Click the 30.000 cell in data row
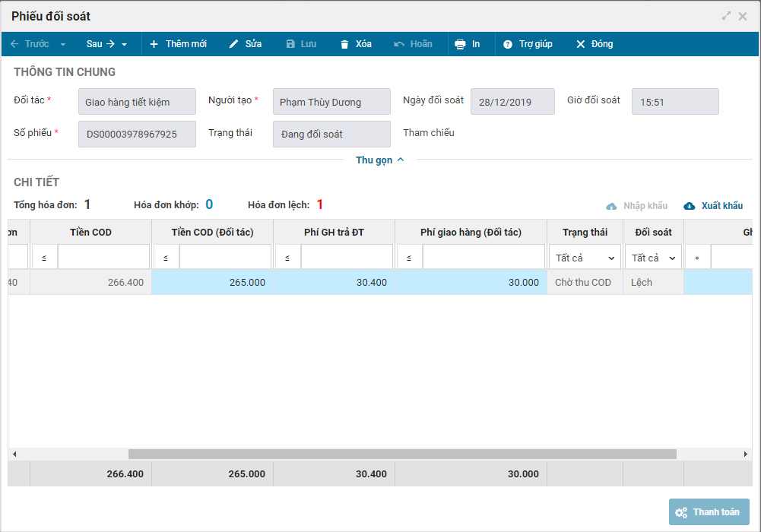 click(x=471, y=282)
